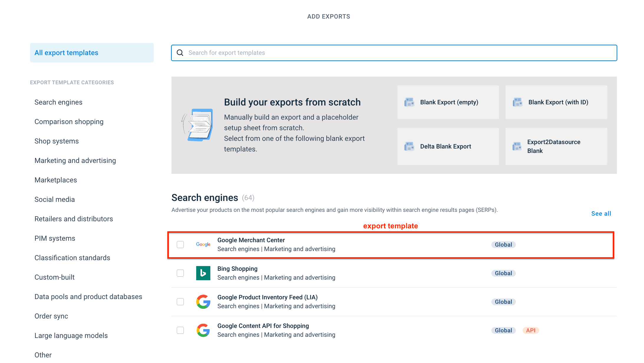The width and height of the screenshot is (644, 363).
Task: Choose the Blank Export (empty) card
Action: (448, 102)
